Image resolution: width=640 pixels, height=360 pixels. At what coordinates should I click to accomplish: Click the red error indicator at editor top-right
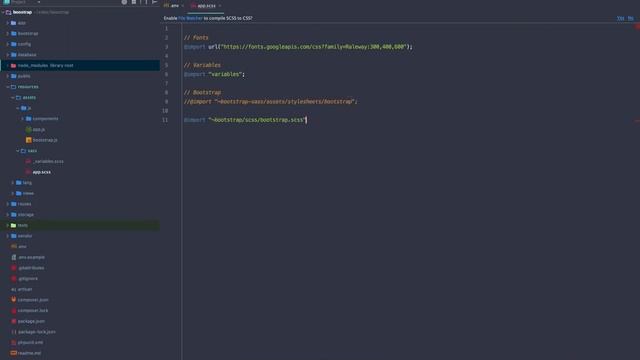click(637, 27)
